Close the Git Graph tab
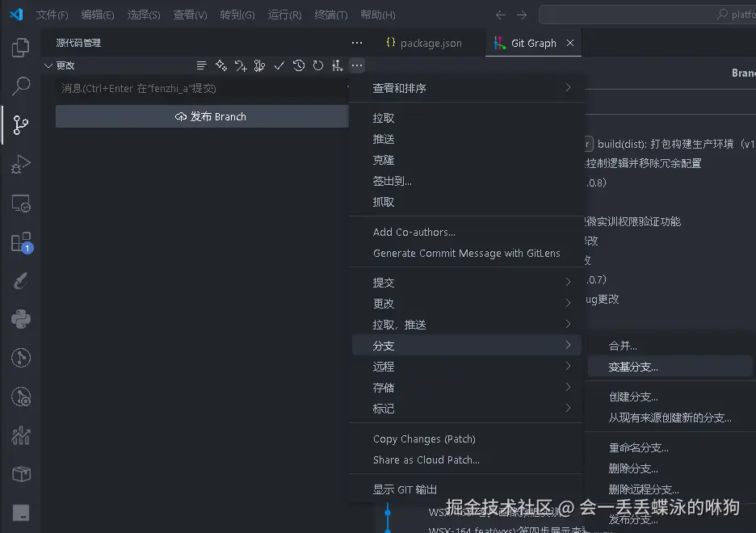 pyautogui.click(x=570, y=43)
